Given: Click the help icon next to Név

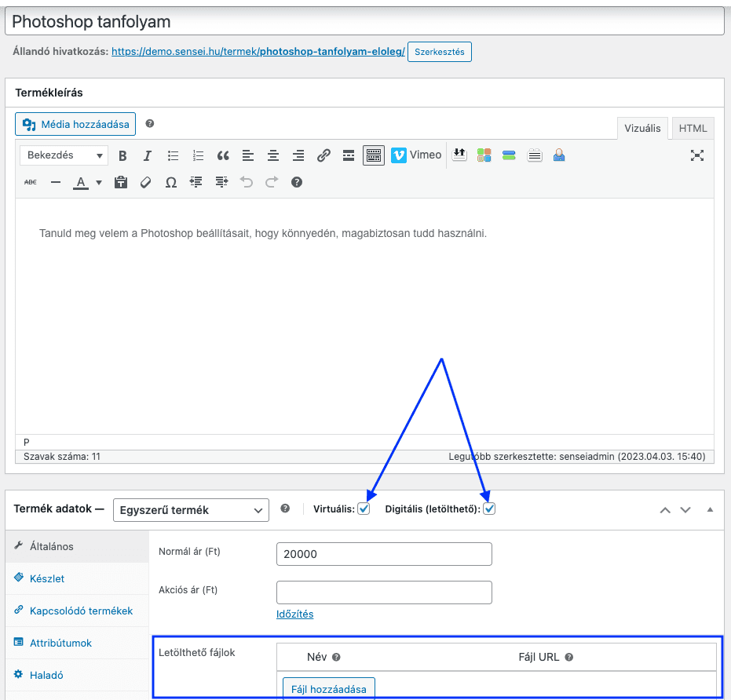Looking at the screenshot, I should tap(336, 657).
